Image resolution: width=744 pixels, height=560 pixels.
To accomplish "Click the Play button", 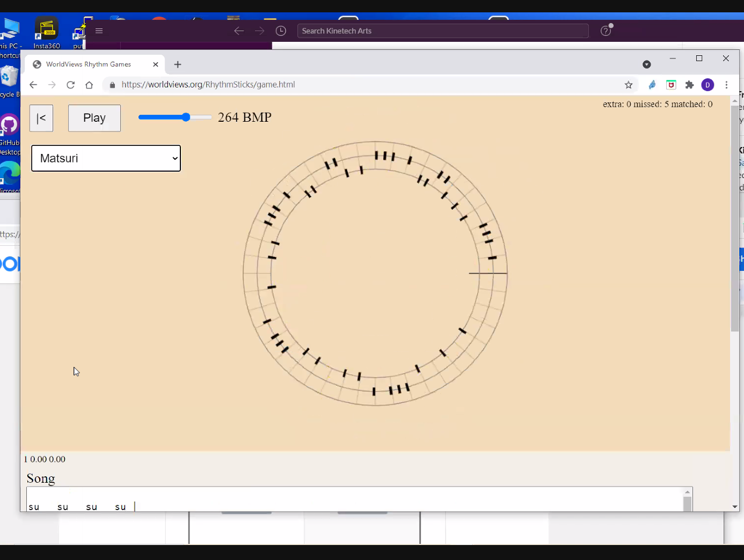I will (x=94, y=118).
